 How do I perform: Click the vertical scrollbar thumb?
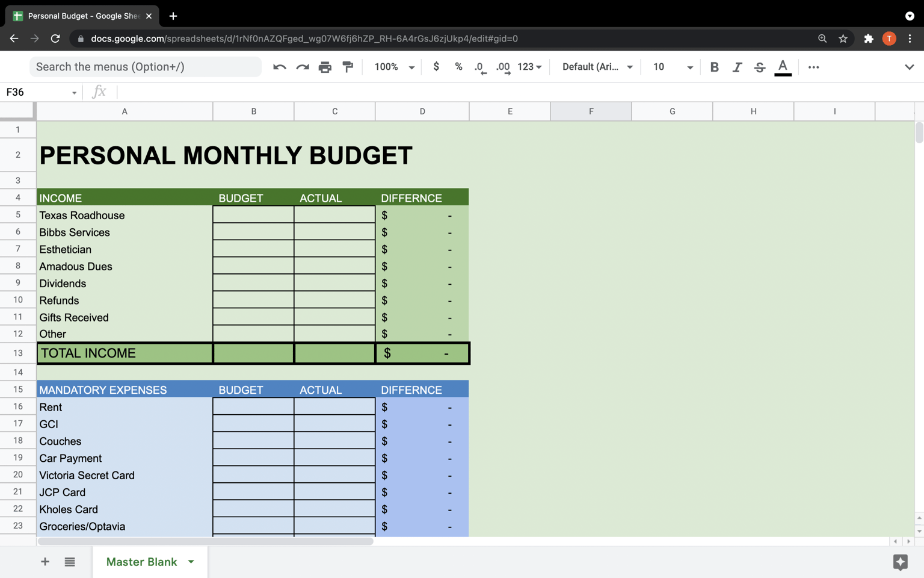(x=919, y=132)
